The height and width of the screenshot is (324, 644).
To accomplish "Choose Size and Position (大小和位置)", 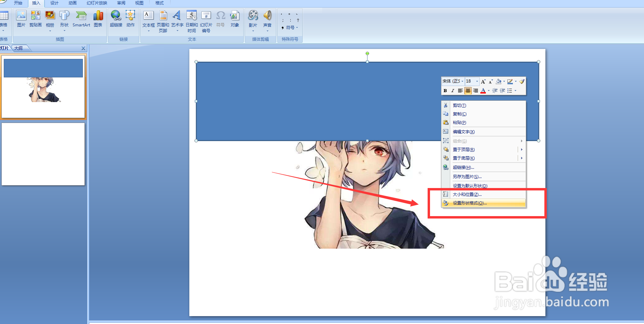I will pos(483,195).
